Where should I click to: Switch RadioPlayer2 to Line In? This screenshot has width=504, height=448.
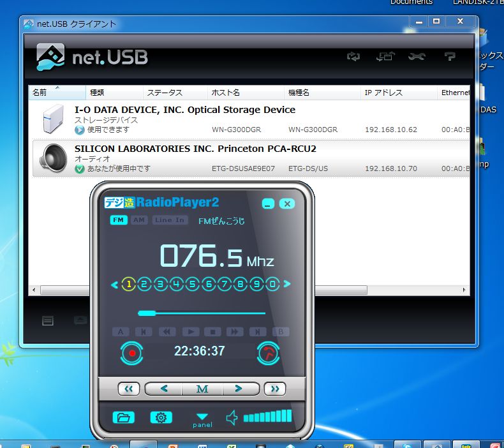click(x=170, y=220)
